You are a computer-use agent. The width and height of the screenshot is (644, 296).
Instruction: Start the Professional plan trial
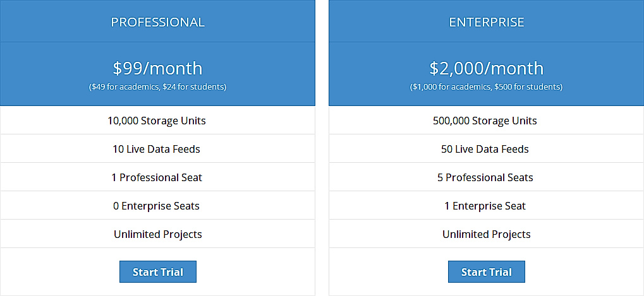(x=158, y=272)
